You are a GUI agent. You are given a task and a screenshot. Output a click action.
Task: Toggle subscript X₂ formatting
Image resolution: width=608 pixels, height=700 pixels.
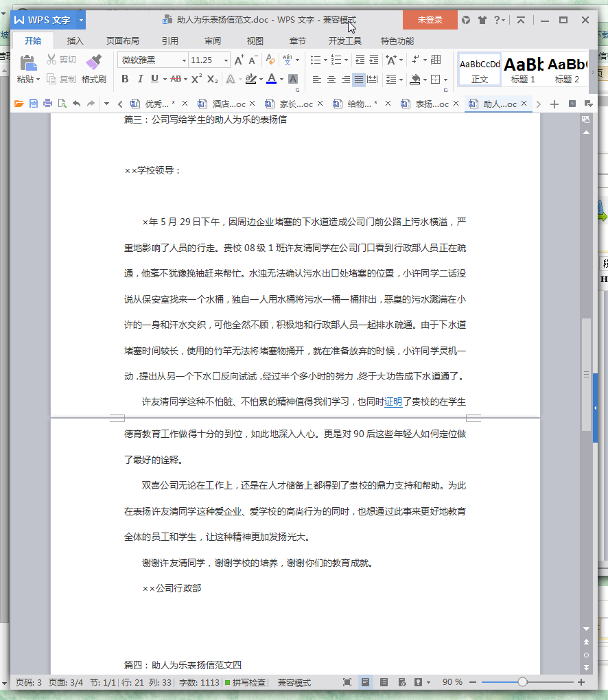click(213, 79)
